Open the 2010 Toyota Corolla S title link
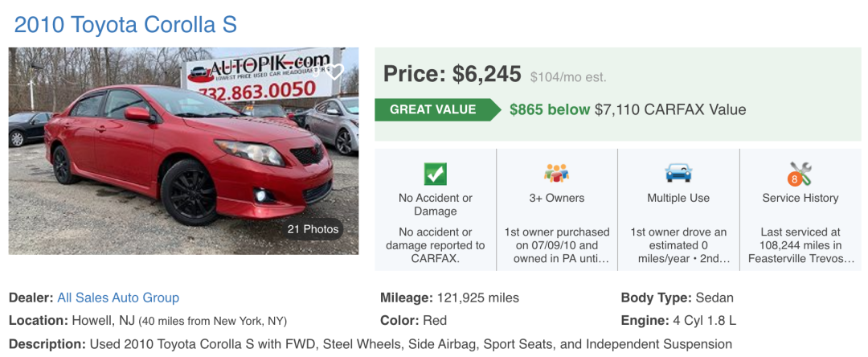The image size is (868, 357). coord(125,24)
